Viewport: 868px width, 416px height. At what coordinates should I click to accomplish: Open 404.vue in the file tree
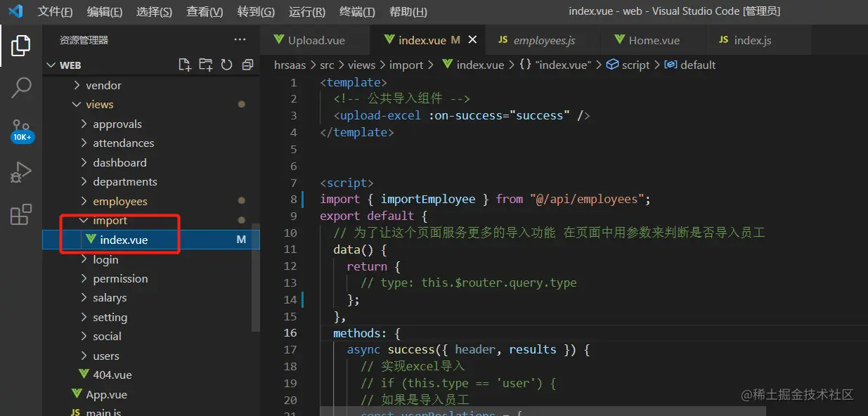point(112,375)
